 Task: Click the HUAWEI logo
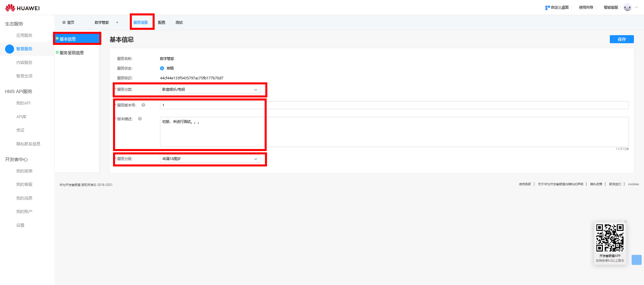tap(22, 8)
